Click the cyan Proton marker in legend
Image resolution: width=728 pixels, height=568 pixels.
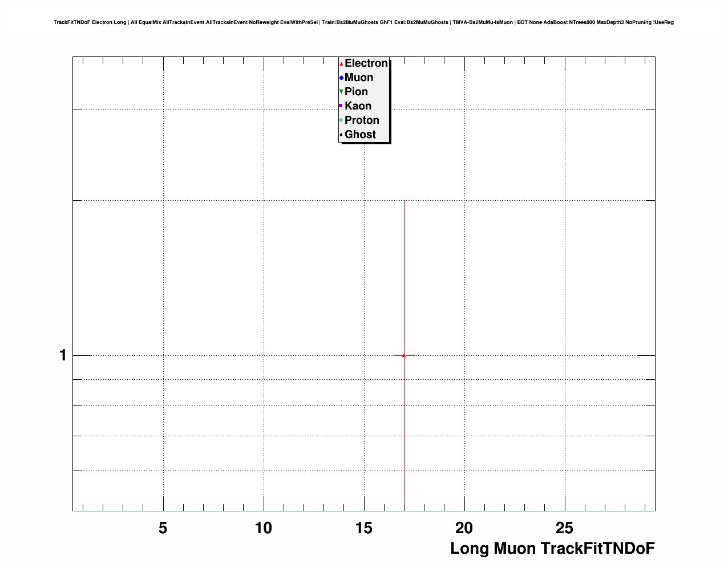coord(341,120)
